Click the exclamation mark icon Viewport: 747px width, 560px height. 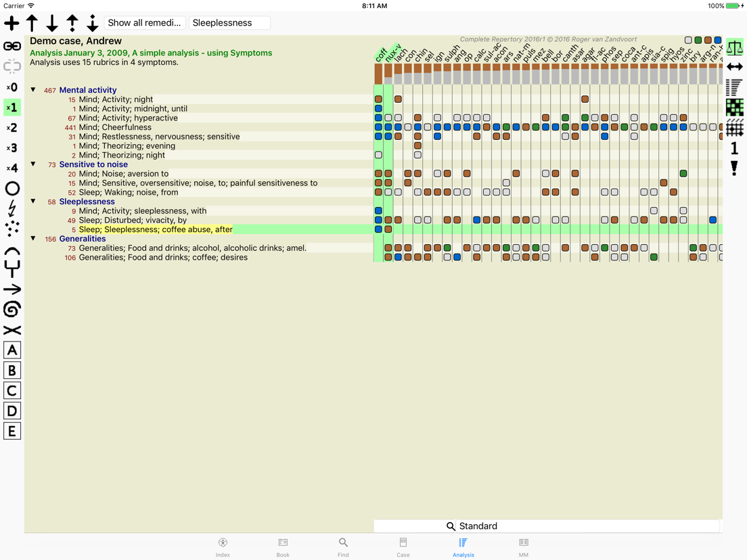click(735, 168)
